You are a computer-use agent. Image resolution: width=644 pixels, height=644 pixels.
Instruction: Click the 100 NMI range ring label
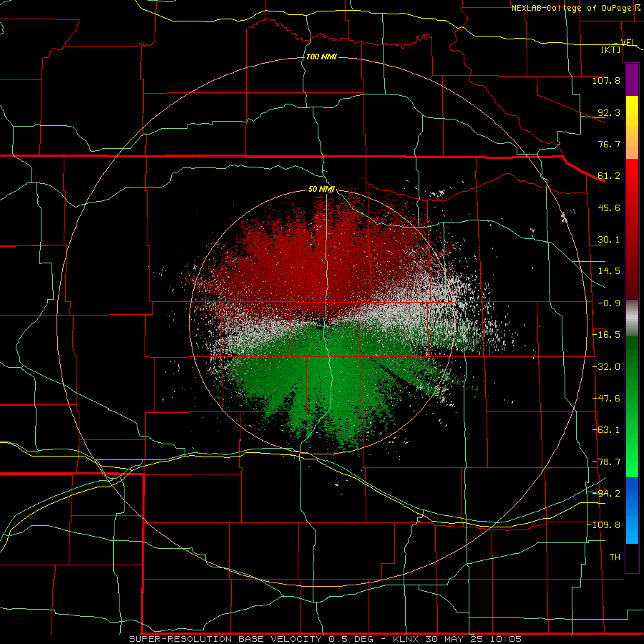[x=321, y=57]
